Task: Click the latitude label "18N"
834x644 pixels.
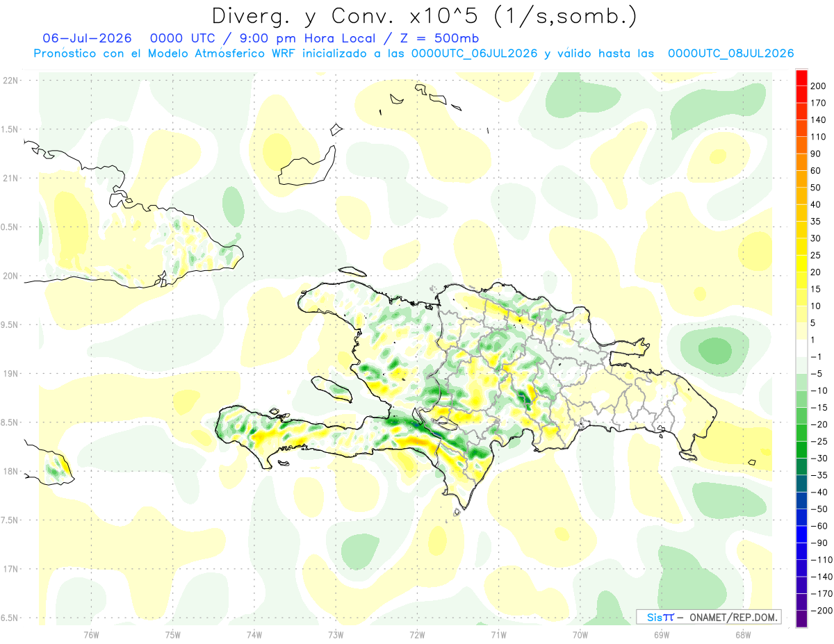Action: coord(10,471)
